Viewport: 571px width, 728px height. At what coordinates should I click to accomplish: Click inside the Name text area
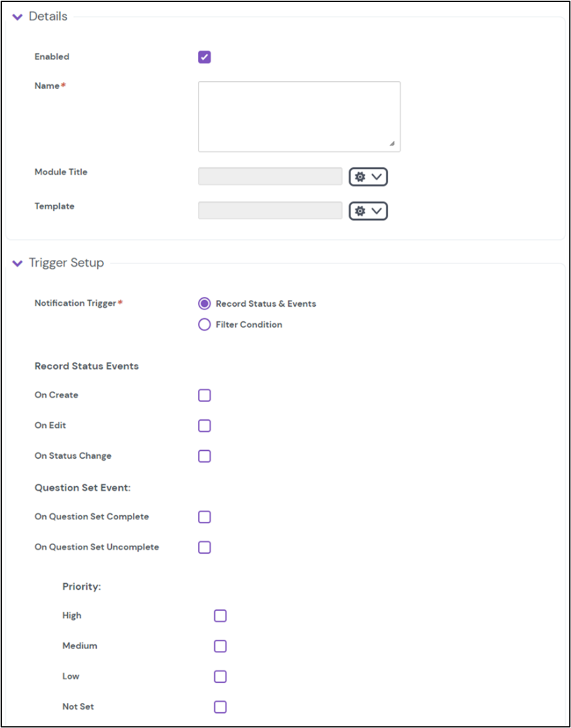[299, 115]
